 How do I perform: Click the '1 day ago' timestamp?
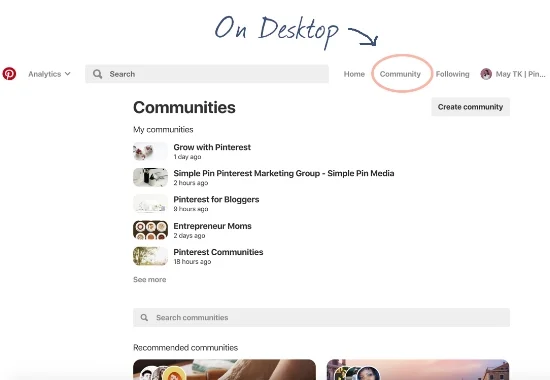click(x=187, y=157)
